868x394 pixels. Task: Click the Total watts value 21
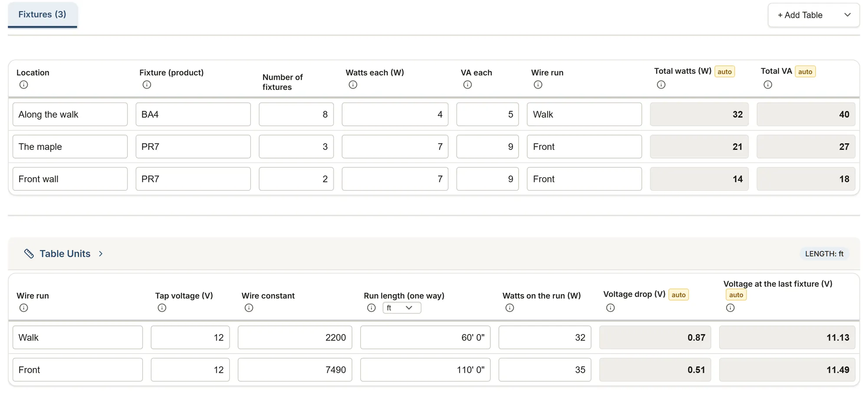699,146
